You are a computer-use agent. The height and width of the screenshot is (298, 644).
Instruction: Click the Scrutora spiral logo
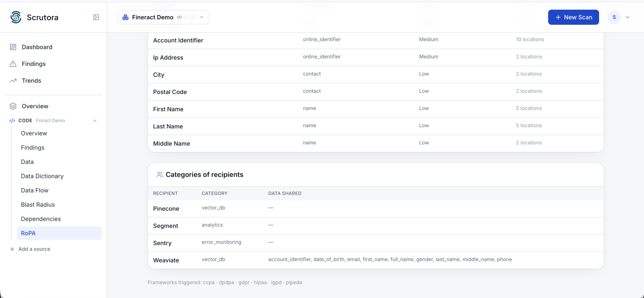point(16,17)
